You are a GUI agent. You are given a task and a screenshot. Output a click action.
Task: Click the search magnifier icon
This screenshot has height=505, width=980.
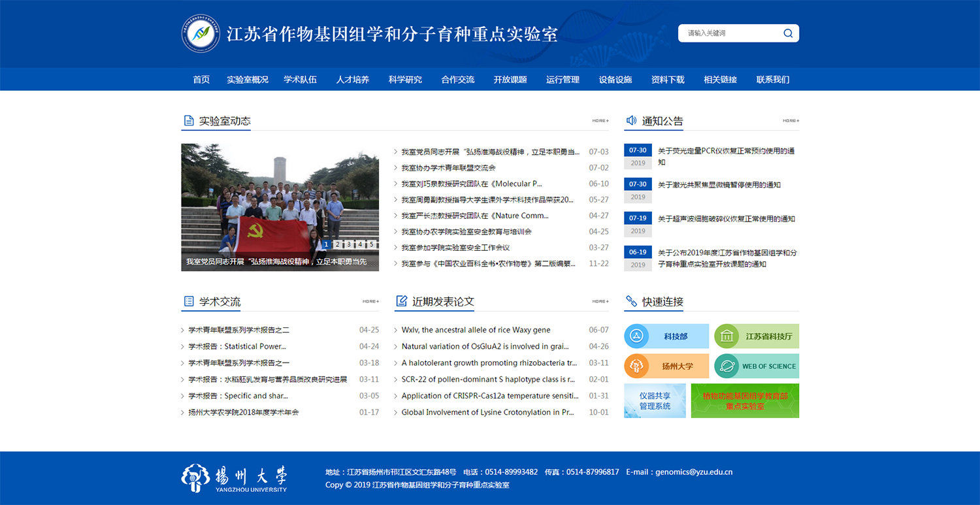[788, 33]
